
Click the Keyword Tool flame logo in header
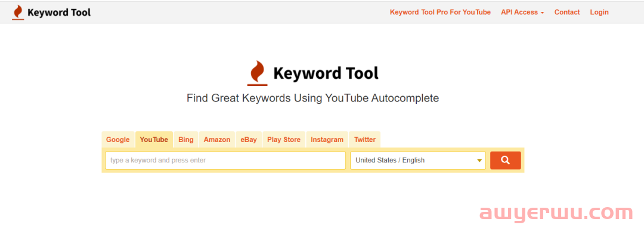[x=18, y=13]
